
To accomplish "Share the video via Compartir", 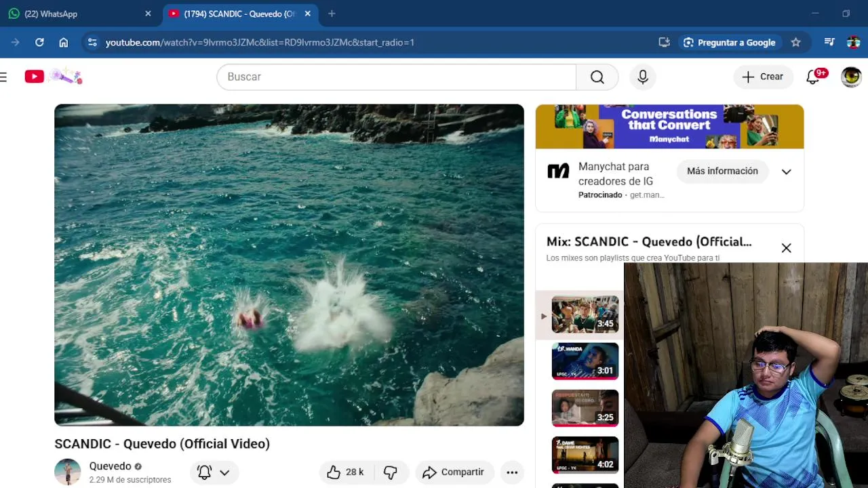I will pyautogui.click(x=453, y=472).
